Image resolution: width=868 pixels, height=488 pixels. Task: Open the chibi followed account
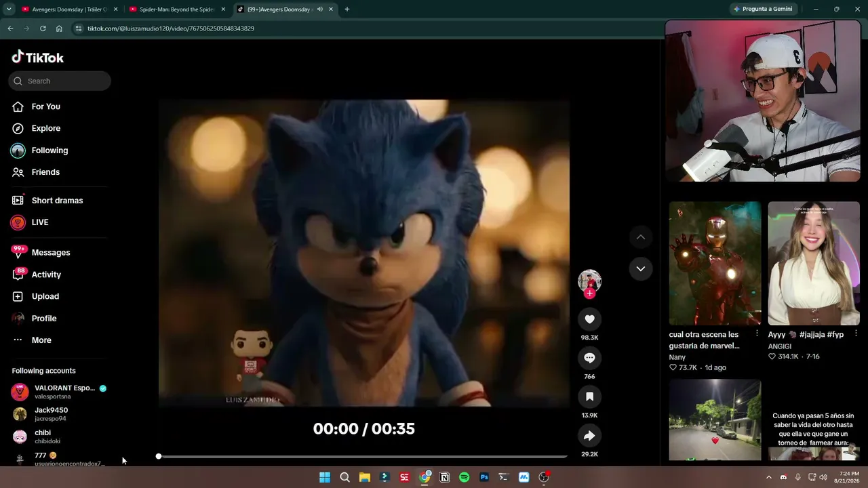click(43, 436)
